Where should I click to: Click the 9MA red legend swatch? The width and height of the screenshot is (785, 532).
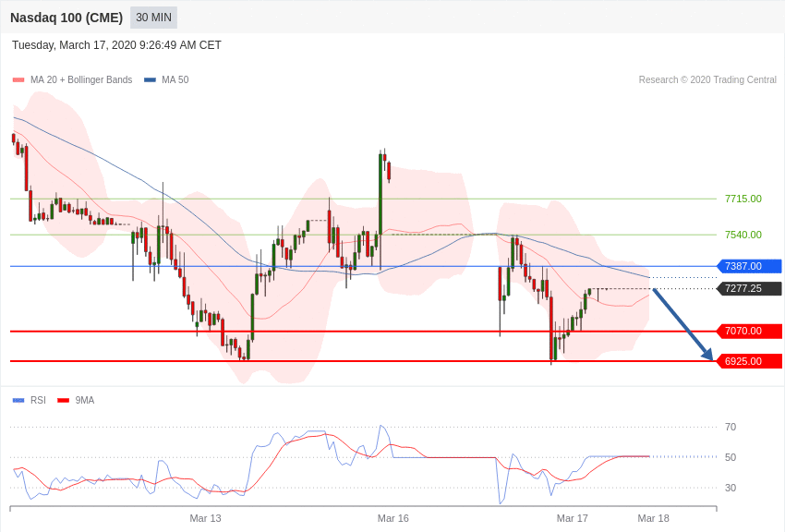[63, 400]
